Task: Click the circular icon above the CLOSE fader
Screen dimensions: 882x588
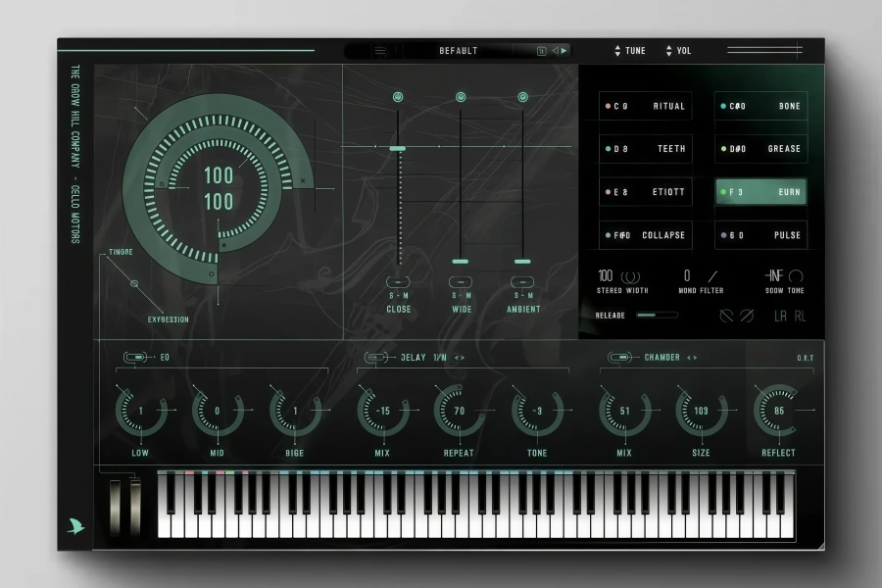Action: (398, 97)
